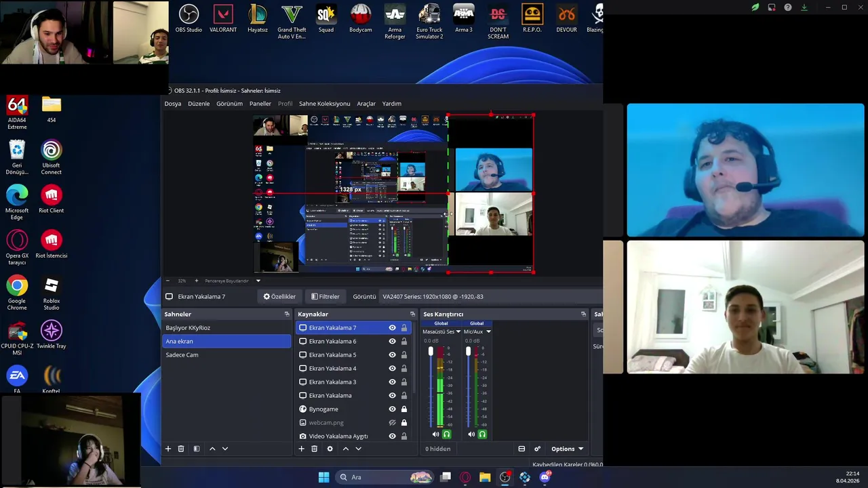Add a new scene in Sahneler panel

pos(168,449)
